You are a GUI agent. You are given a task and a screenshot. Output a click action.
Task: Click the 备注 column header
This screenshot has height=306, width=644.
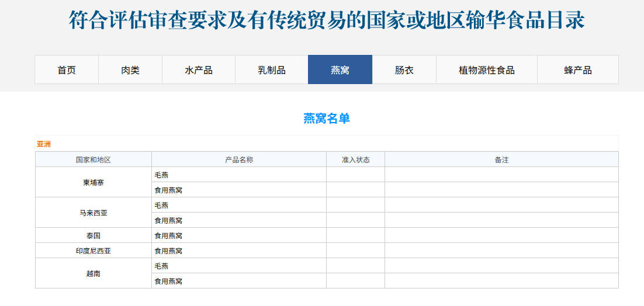click(x=501, y=159)
